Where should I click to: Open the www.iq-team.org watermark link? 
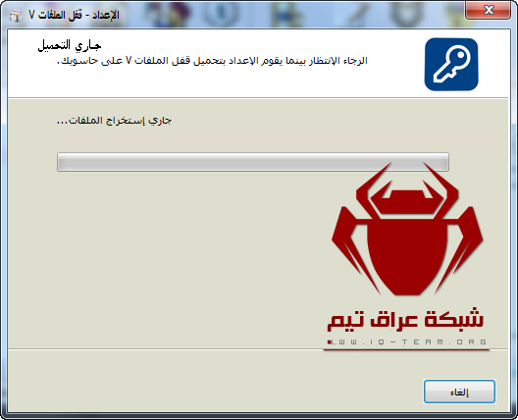click(407, 342)
